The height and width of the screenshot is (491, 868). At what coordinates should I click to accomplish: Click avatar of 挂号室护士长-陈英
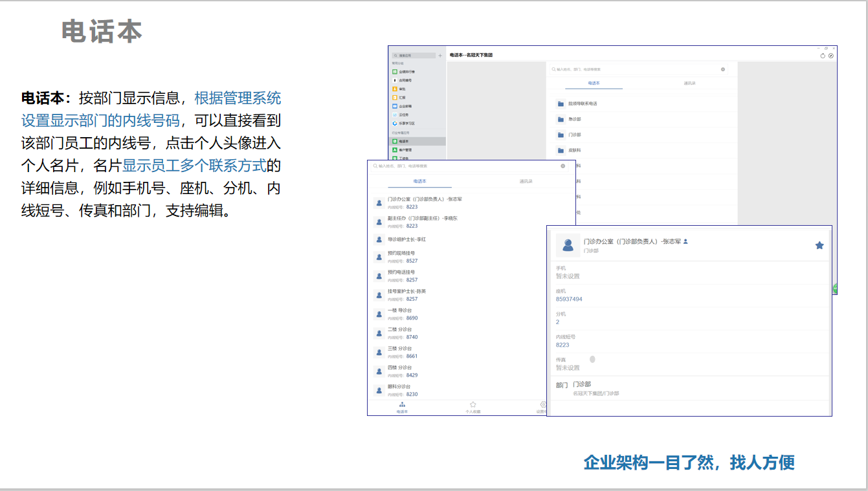[x=379, y=295]
